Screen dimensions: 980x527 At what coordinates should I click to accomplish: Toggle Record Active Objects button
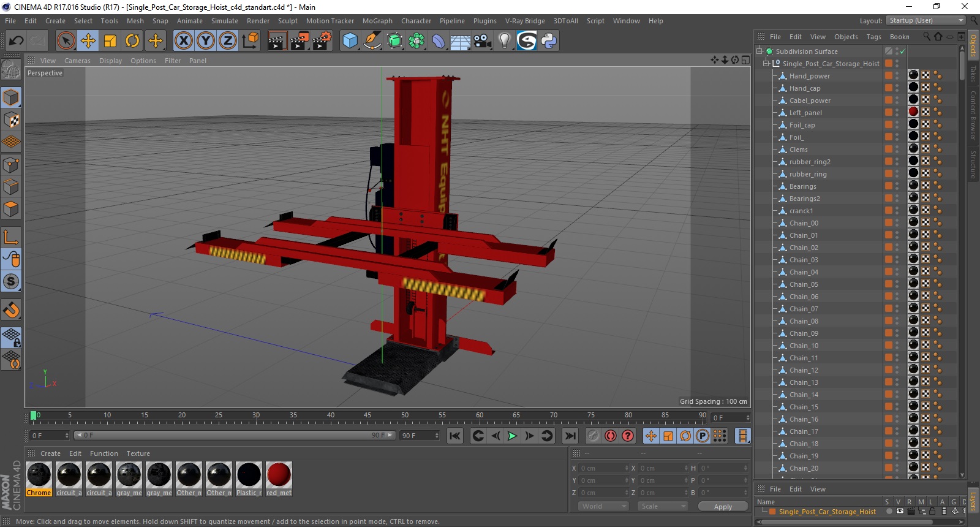pyautogui.click(x=593, y=436)
